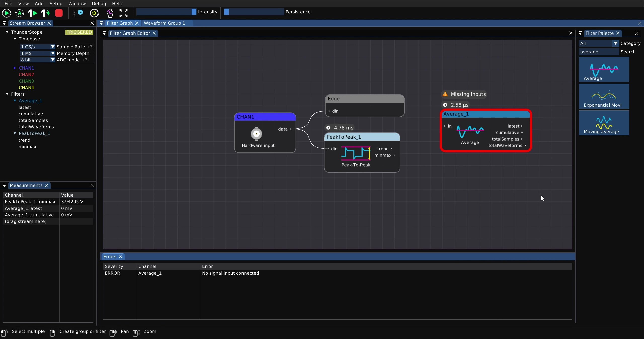Viewport: 644px width, 339px height.
Task: Click the Persistence slider
Action: pyautogui.click(x=254, y=12)
